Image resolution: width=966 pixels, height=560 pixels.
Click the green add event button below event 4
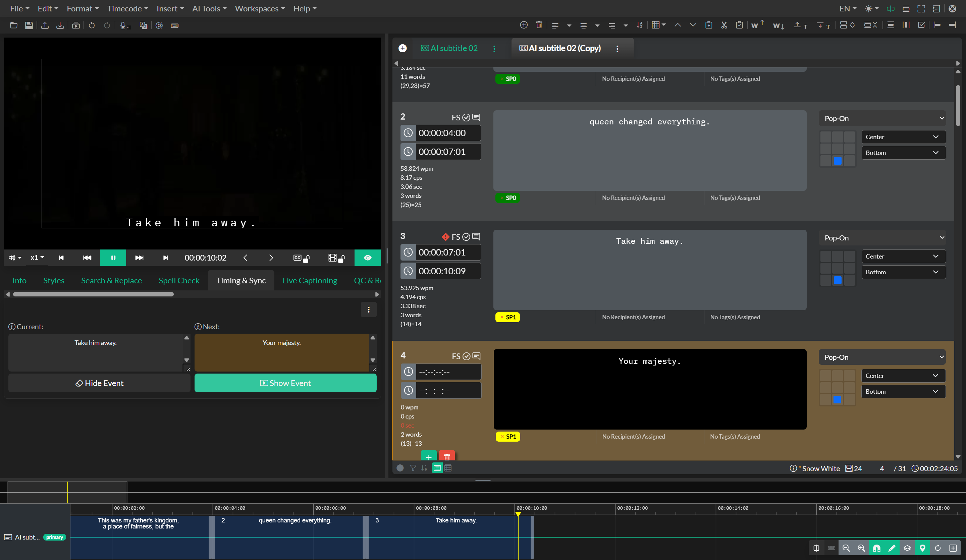pyautogui.click(x=429, y=456)
